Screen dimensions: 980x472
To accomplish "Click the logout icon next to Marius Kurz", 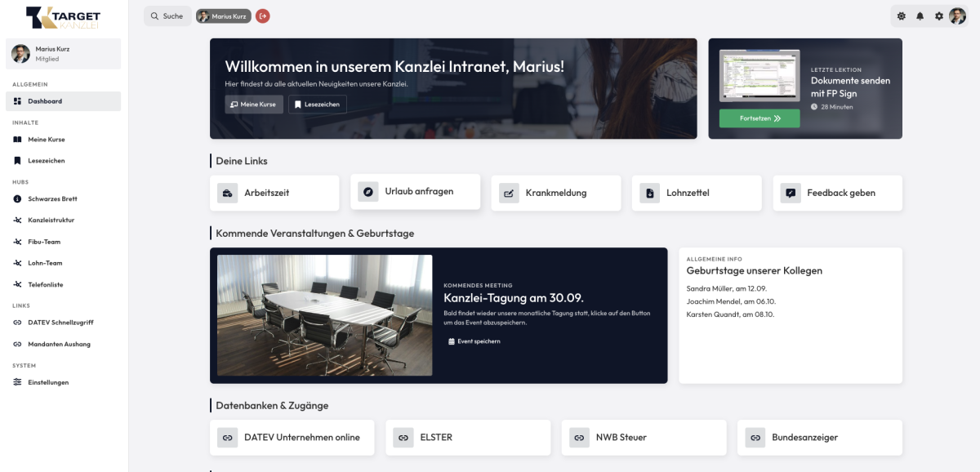I will pos(262,16).
